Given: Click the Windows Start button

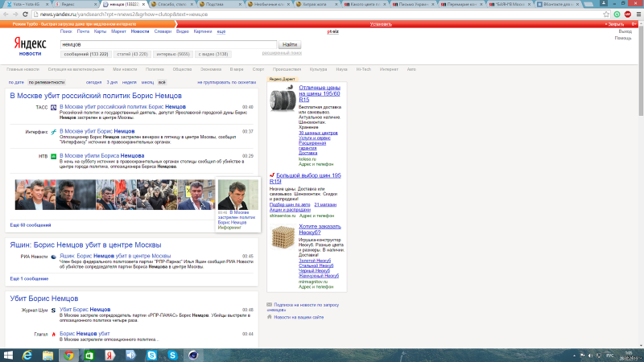Looking at the screenshot, I should [x=8, y=355].
